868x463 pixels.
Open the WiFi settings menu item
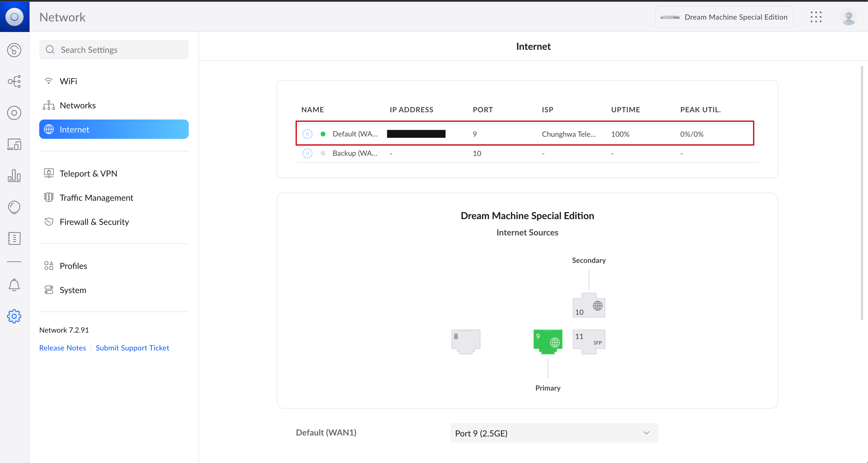(68, 81)
